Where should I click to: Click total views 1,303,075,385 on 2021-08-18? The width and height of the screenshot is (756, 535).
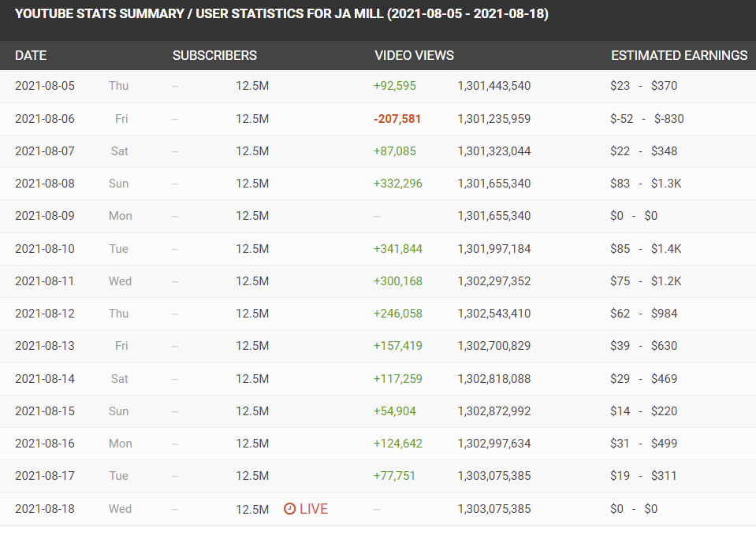click(x=493, y=508)
